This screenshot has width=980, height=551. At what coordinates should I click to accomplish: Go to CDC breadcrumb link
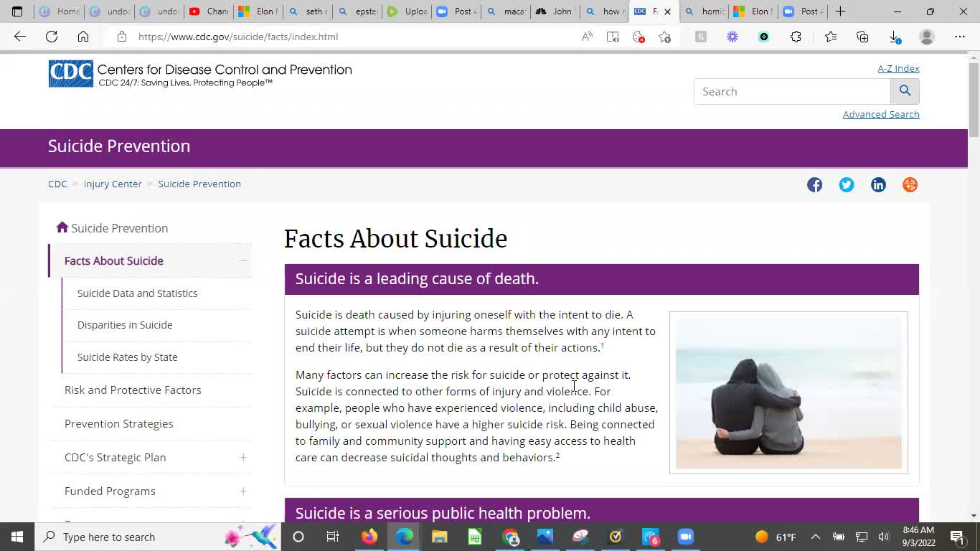(x=57, y=184)
